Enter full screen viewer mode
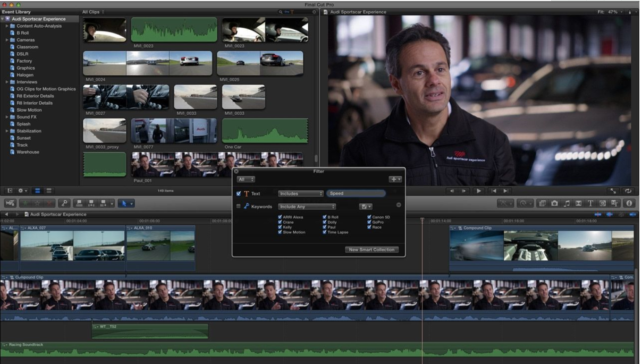The width and height of the screenshot is (641, 364). click(613, 191)
